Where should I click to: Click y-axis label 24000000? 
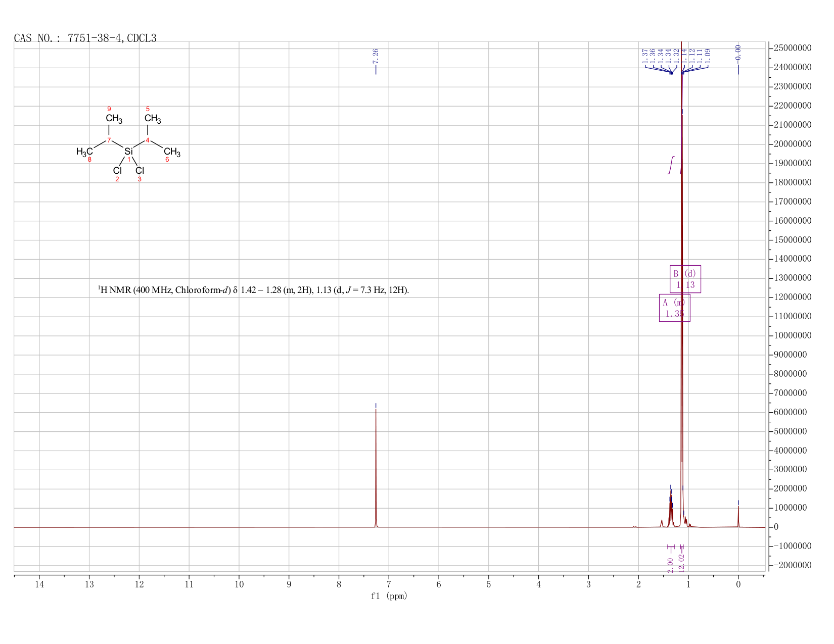pos(792,68)
